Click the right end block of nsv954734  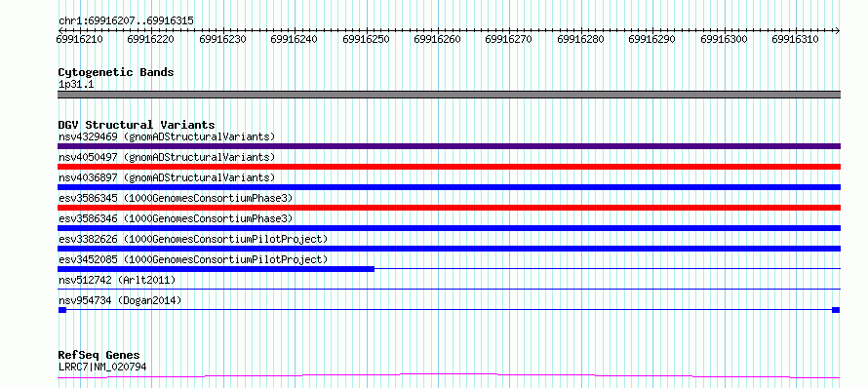[836, 310]
